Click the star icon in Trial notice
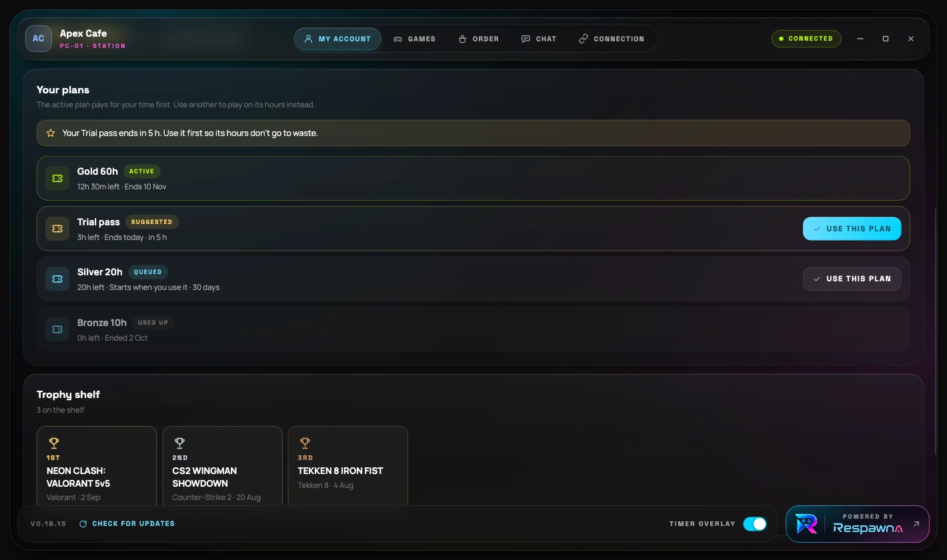This screenshot has height=560, width=947. 51,133
